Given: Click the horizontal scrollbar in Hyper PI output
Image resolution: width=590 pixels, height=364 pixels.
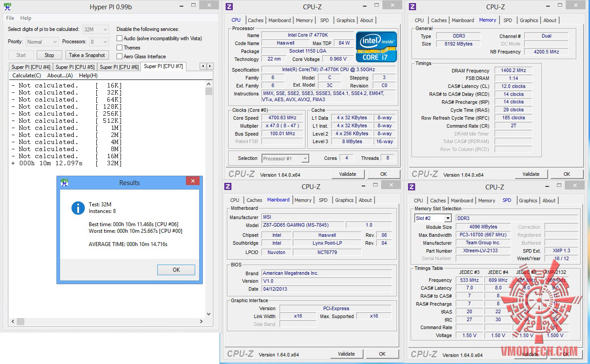Looking at the screenshot, I should point(106,322).
